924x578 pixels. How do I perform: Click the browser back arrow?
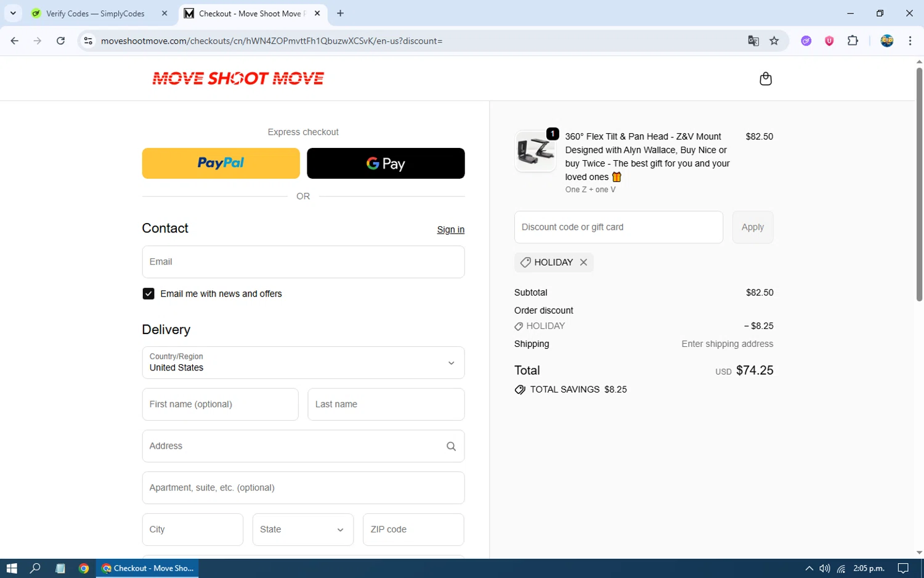coord(15,41)
